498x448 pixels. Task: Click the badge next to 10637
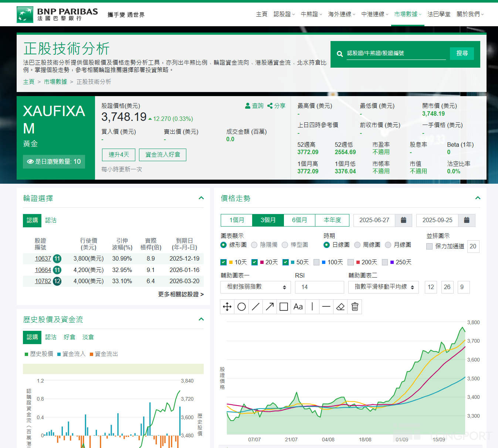(x=57, y=259)
